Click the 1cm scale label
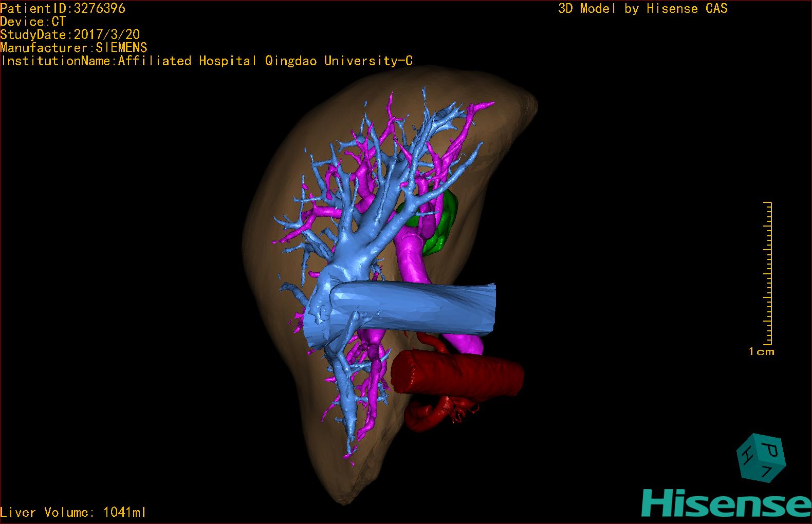The height and width of the screenshot is (524, 812). 761,352
